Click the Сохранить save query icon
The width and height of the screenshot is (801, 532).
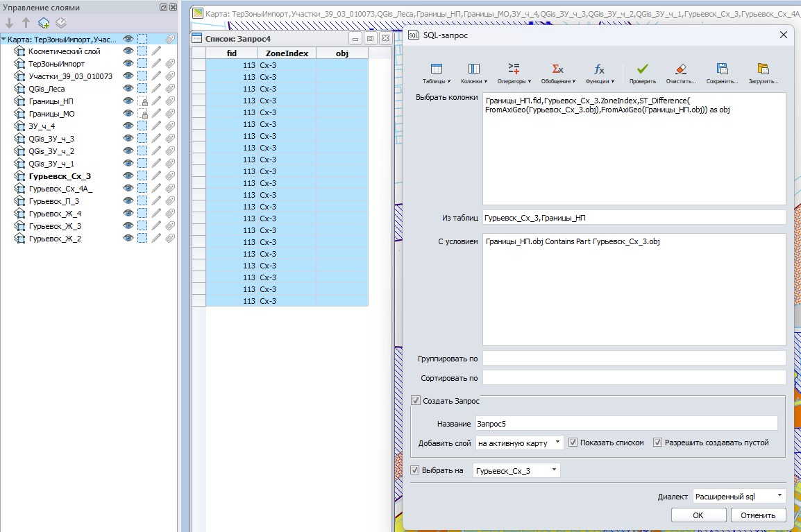pyautogui.click(x=722, y=69)
